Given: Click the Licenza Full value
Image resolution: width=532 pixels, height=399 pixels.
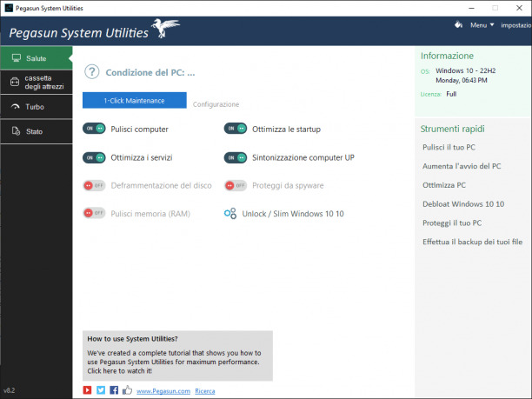Looking at the screenshot, I should [451, 94].
